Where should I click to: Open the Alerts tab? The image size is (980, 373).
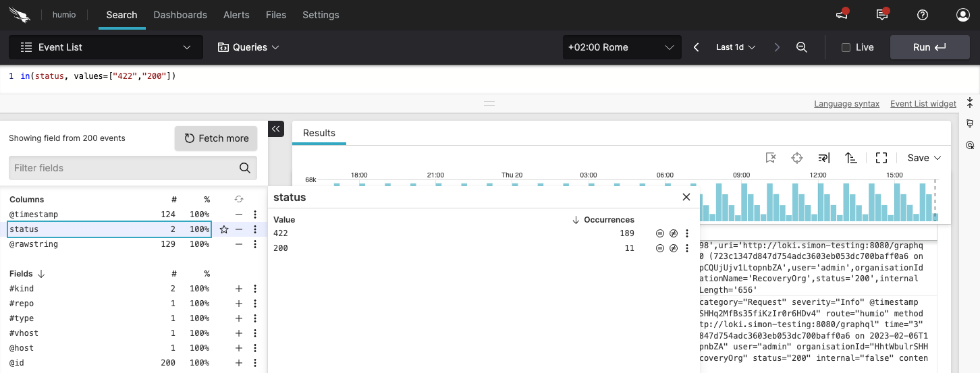(x=236, y=15)
